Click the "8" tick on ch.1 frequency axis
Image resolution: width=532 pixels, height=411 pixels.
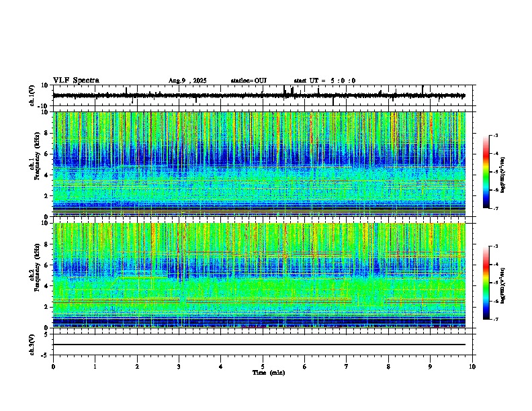click(x=47, y=133)
